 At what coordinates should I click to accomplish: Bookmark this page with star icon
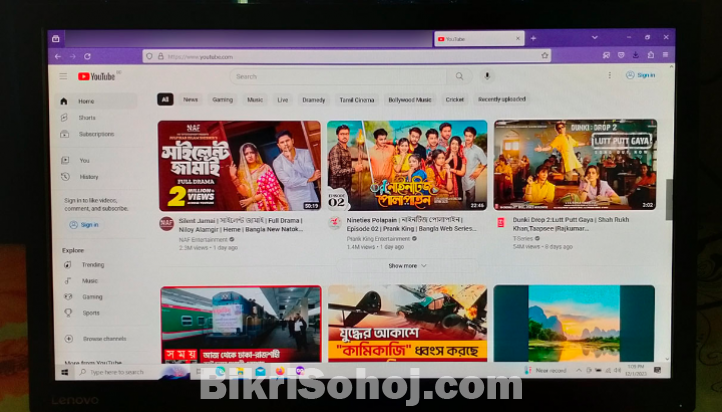pos(545,56)
